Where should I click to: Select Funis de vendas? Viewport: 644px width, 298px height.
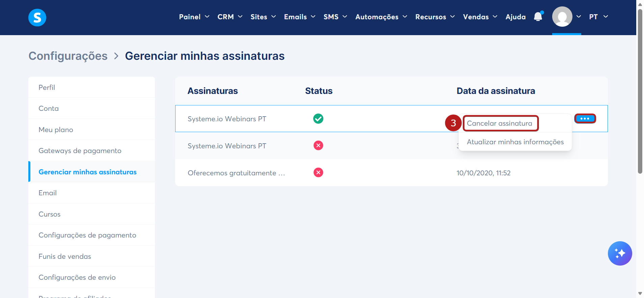[x=91, y=256]
